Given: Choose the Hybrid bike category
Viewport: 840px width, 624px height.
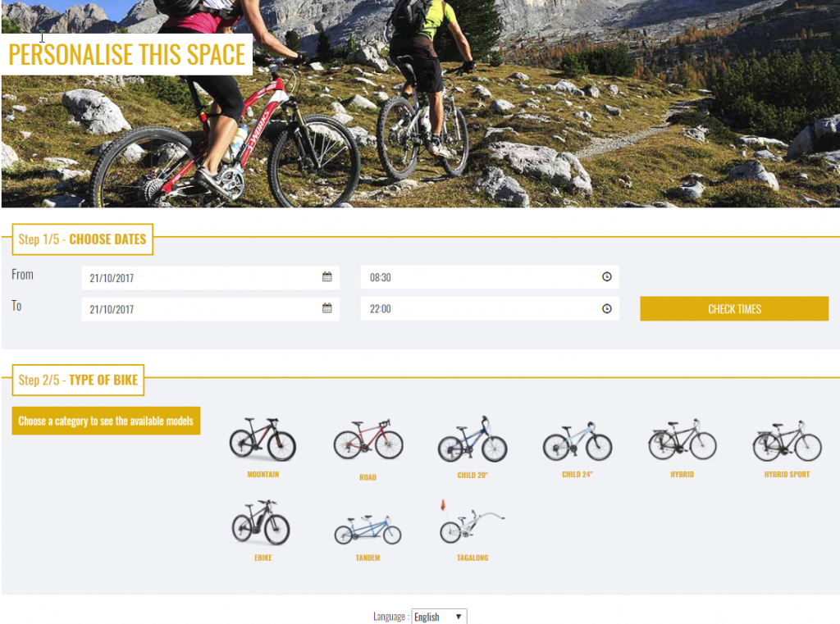Looking at the screenshot, I should 682,440.
